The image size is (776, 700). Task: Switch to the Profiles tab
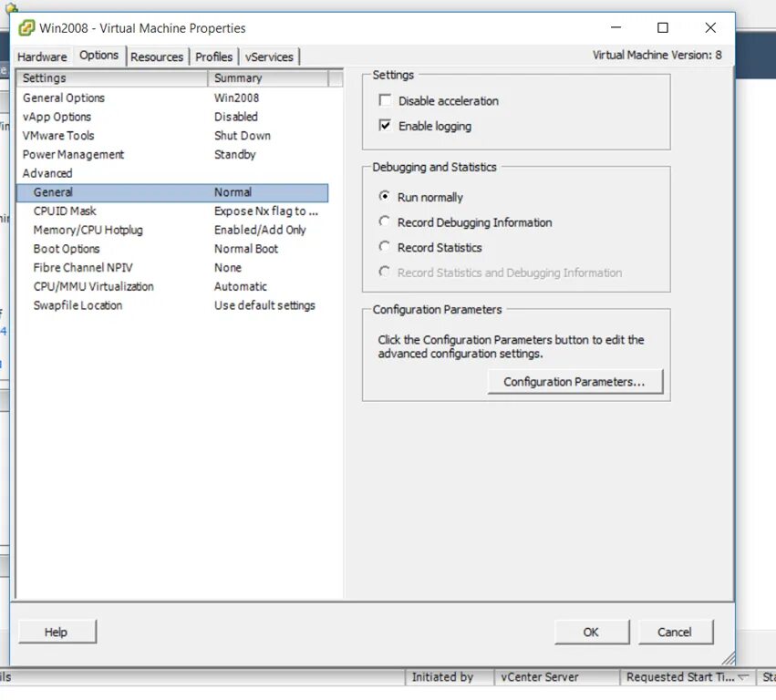[213, 57]
